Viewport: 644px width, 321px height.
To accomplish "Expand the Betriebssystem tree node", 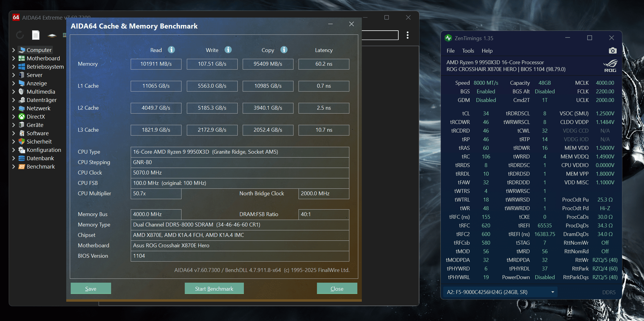I will [14, 67].
